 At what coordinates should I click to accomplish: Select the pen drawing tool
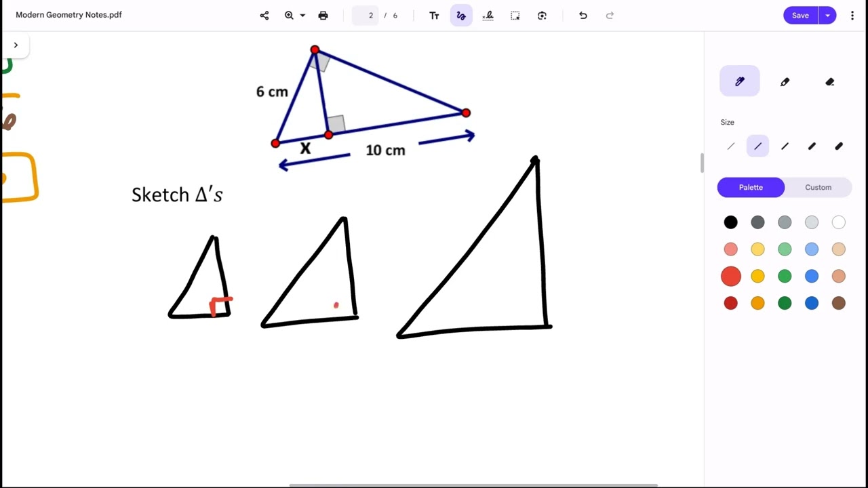(x=740, y=81)
